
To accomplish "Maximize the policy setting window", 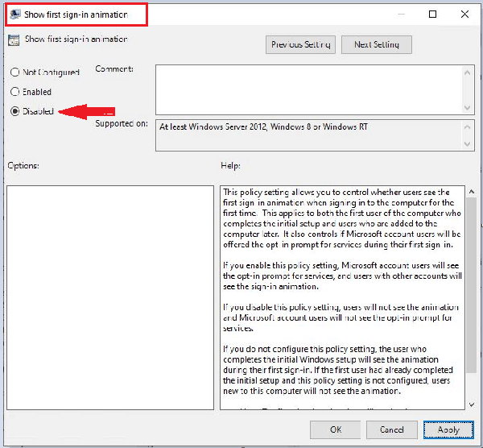I will tap(433, 14).
